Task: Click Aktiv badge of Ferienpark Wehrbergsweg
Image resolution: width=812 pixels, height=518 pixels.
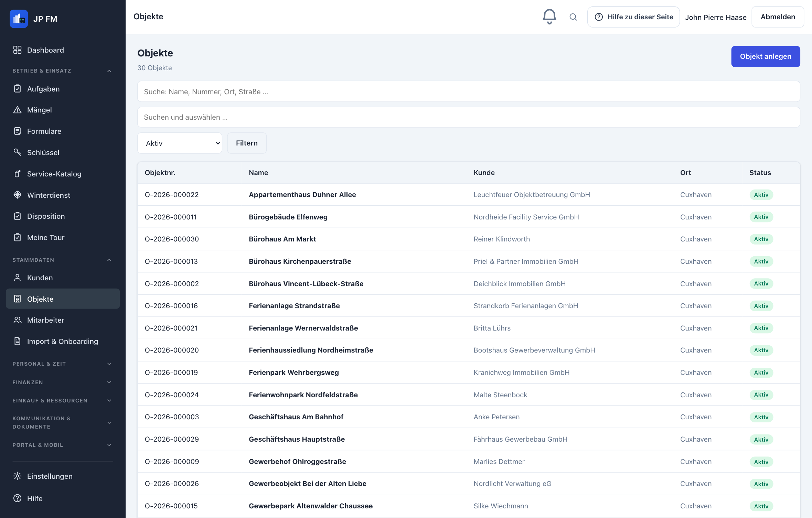Action: pyautogui.click(x=761, y=373)
